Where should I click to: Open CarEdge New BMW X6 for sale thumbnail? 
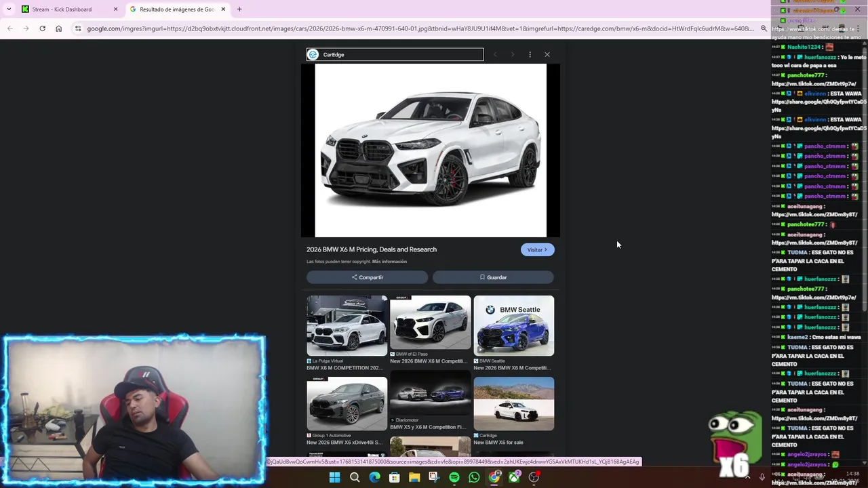tap(513, 404)
